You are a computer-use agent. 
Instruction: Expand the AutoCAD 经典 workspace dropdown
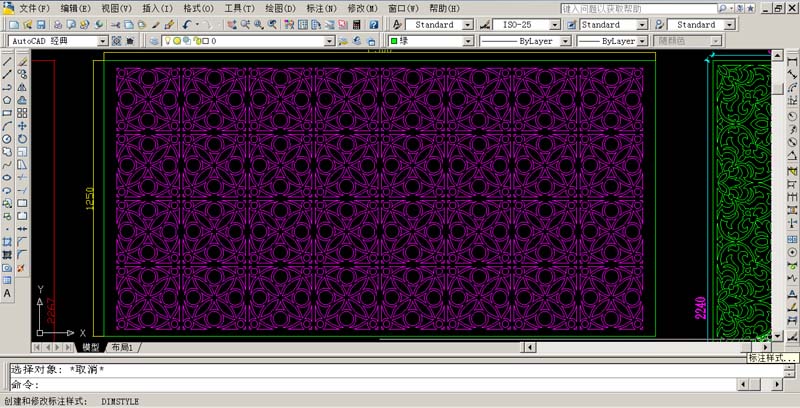pos(102,41)
